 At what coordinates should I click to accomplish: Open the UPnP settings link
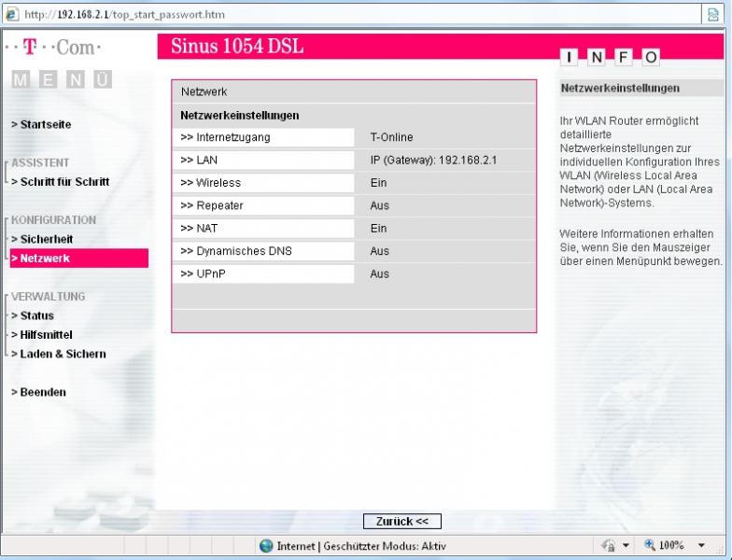tap(263, 274)
